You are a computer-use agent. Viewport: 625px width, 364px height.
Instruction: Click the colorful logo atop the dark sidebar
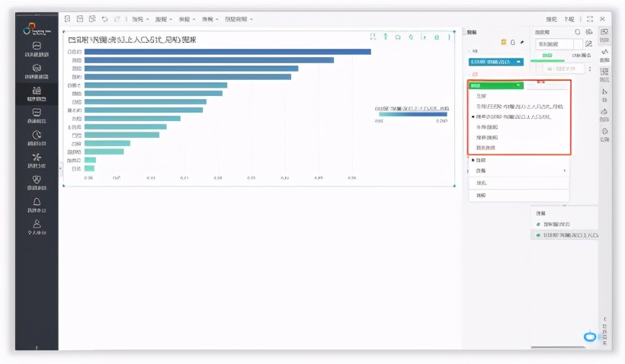(37, 29)
